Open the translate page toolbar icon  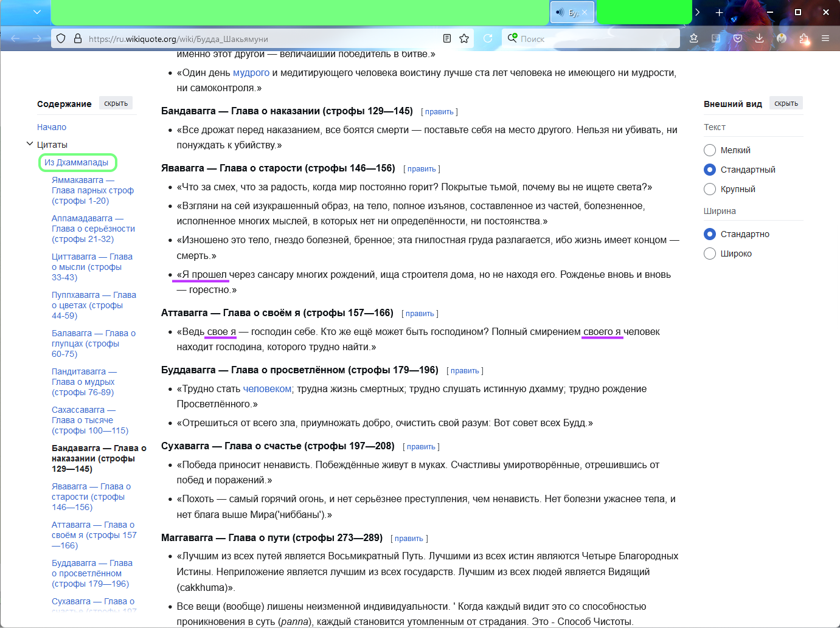coord(716,38)
